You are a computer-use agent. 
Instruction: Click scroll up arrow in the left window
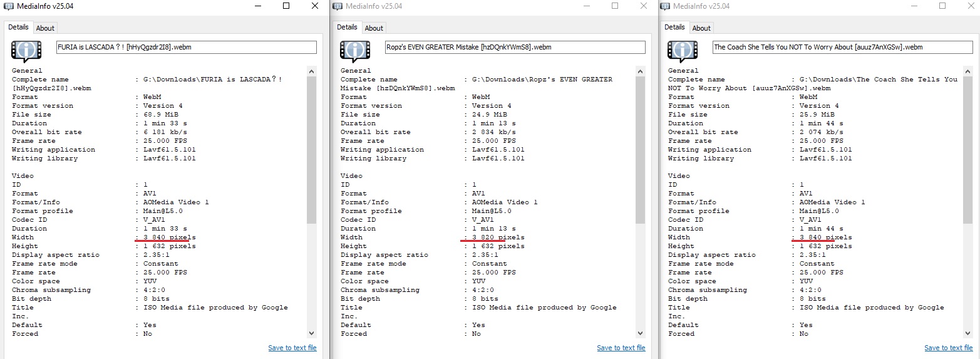coord(312,70)
